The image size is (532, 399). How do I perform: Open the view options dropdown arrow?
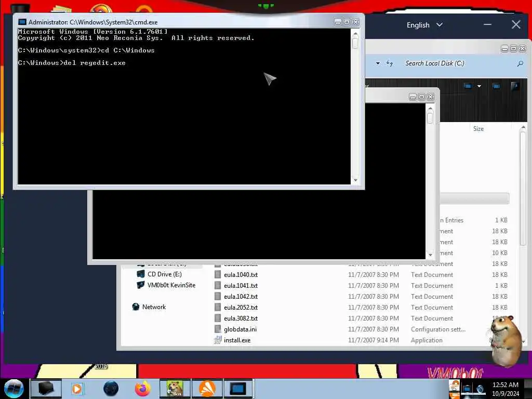click(479, 86)
